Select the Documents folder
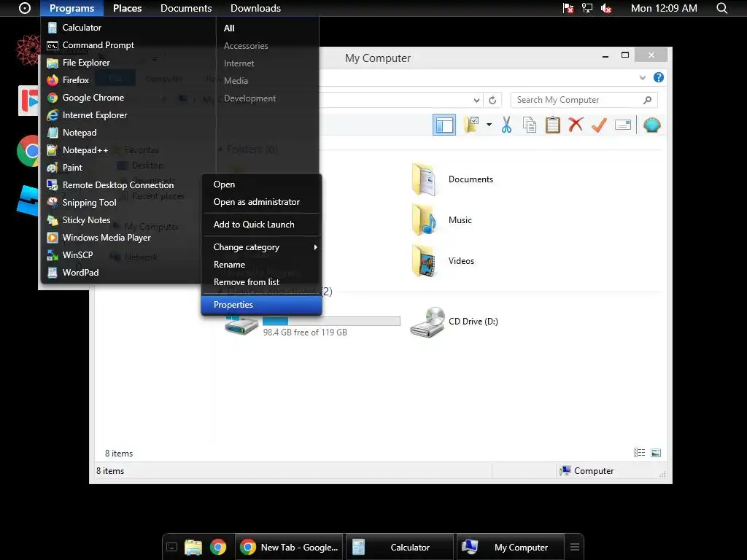Viewport: 747px width, 560px height. (452, 179)
